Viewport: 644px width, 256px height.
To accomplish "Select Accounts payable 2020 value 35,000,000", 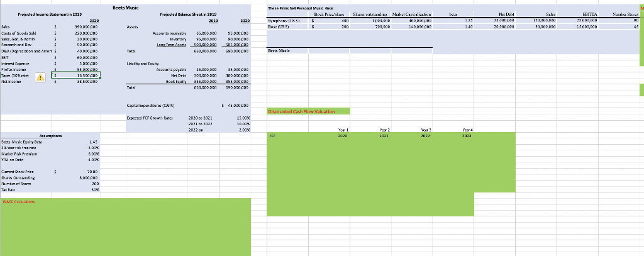I will coord(238,70).
